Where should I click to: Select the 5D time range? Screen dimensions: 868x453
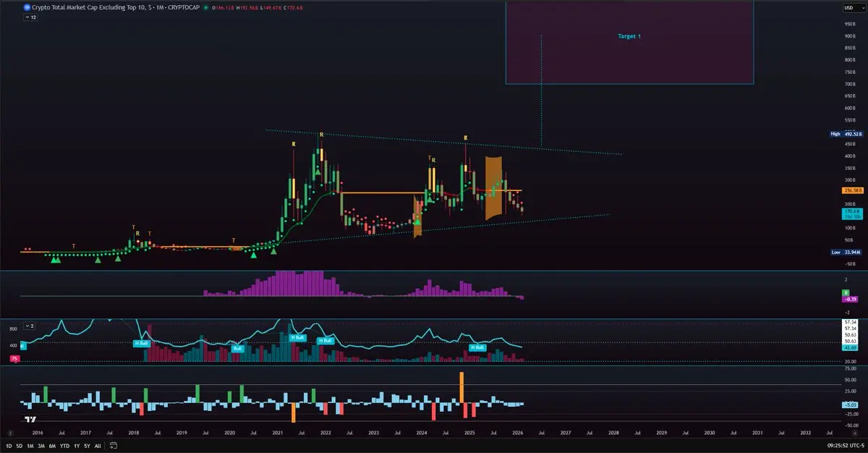coord(20,446)
